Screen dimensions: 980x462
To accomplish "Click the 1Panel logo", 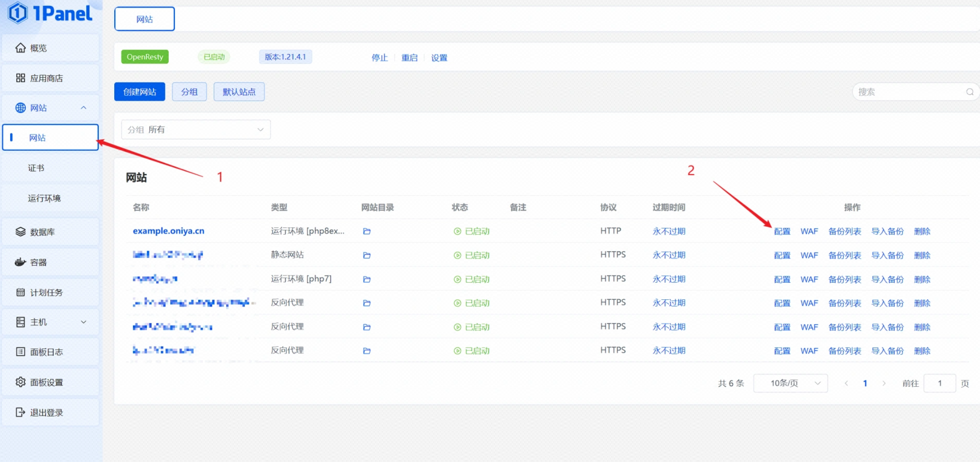I will click(50, 13).
